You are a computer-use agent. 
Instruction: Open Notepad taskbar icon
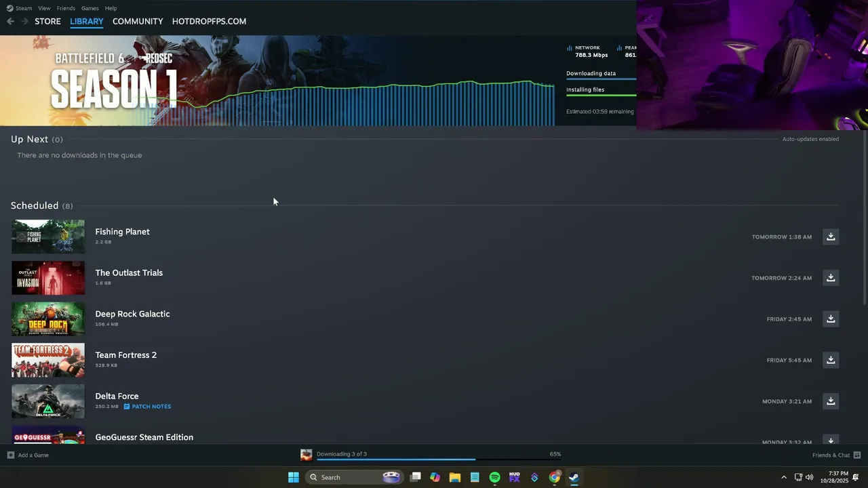pyautogui.click(x=475, y=477)
